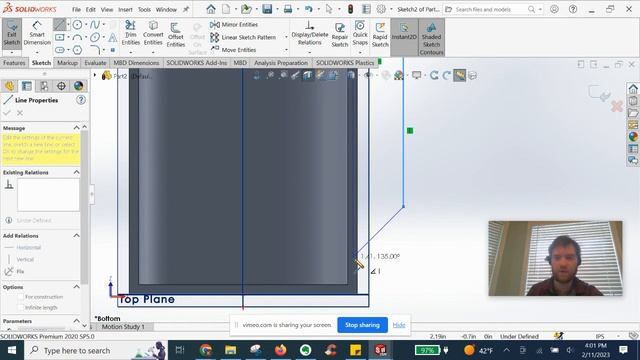The width and height of the screenshot is (640, 360).
Task: Add Fix relation
Action: [14, 271]
